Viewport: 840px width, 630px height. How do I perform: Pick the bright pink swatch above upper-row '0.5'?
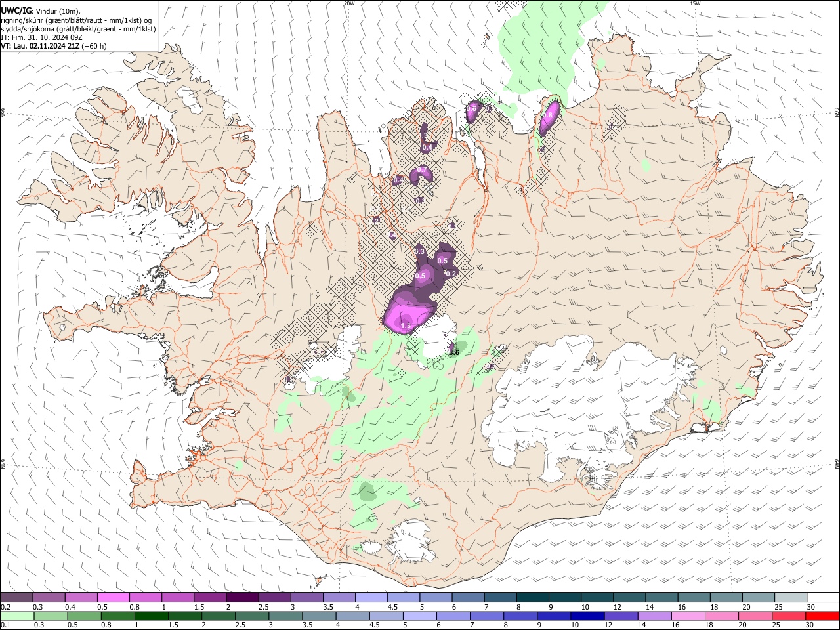(114, 597)
